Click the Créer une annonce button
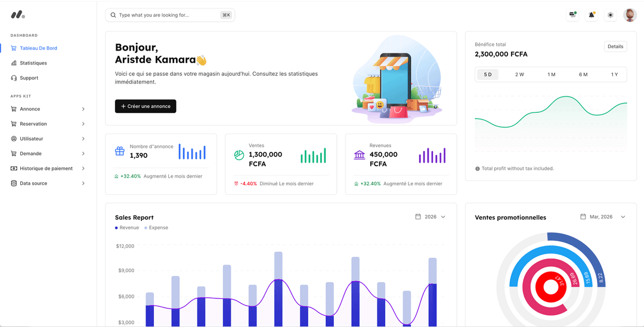This screenshot has width=644, height=327. pyautogui.click(x=145, y=106)
